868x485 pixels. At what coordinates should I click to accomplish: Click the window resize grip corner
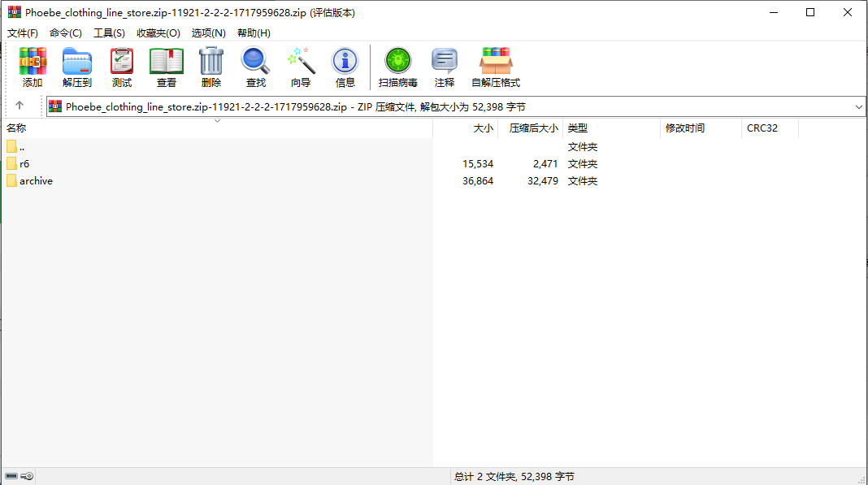(x=861, y=479)
